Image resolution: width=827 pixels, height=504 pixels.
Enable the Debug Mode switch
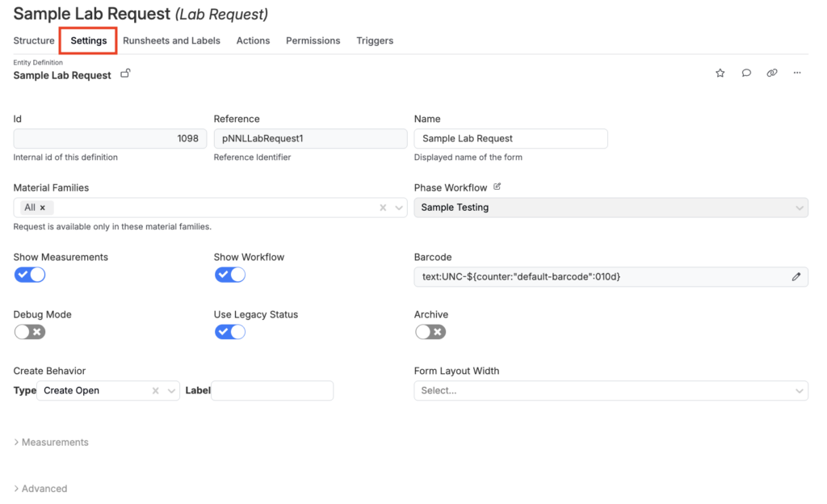click(30, 332)
